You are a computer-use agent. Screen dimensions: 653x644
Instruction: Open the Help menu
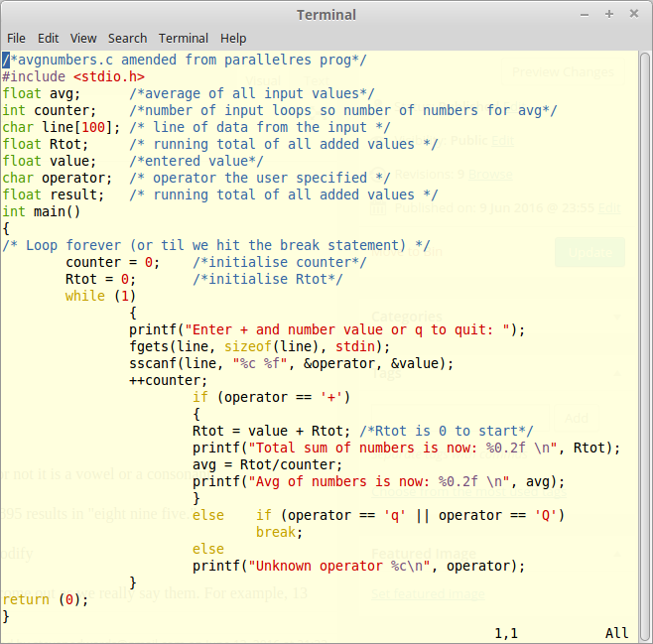233,38
